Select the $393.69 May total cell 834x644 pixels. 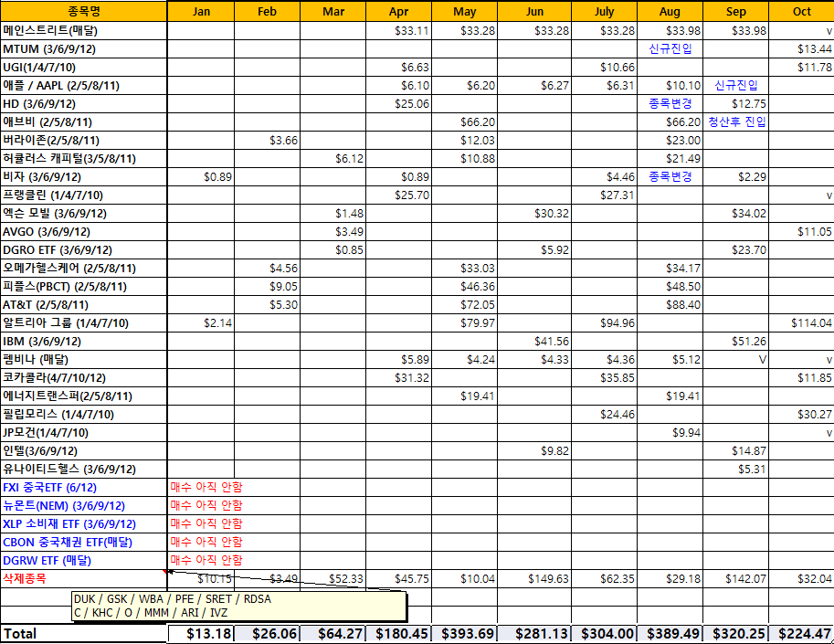point(464,633)
